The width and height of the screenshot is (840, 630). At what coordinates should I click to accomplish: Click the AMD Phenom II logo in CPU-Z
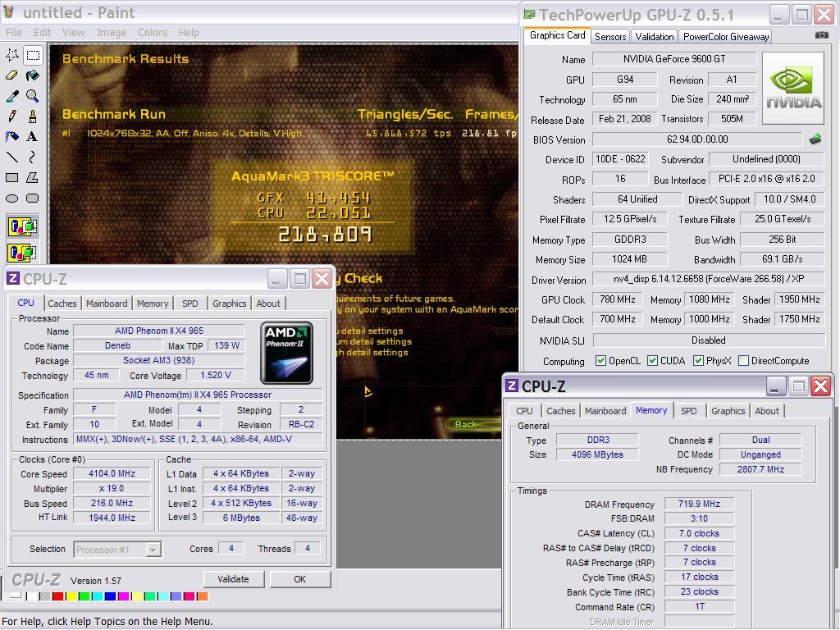point(286,353)
